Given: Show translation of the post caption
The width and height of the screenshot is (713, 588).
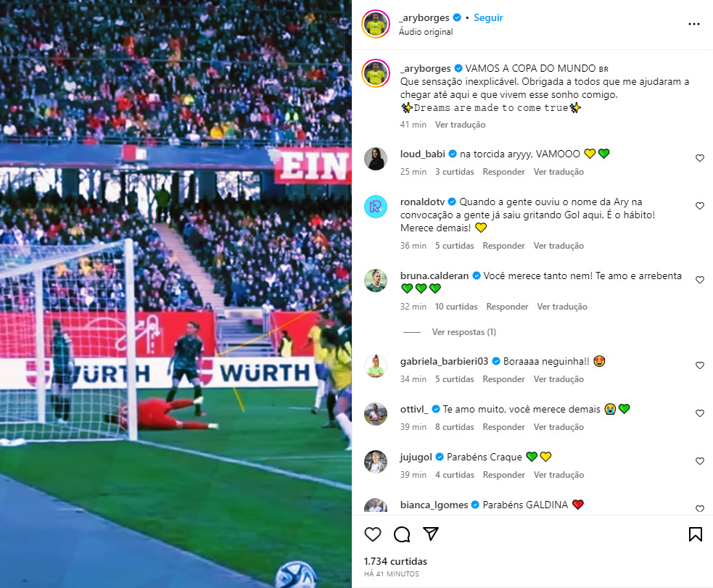Looking at the screenshot, I should 460,125.
